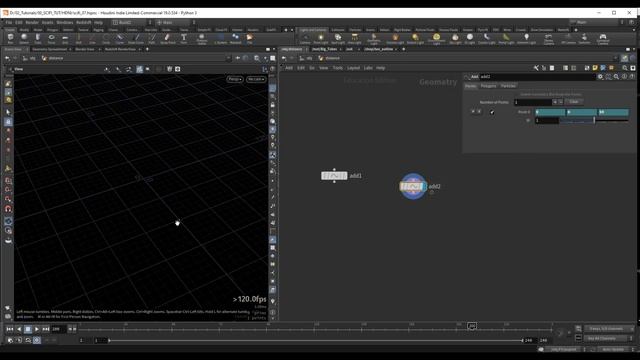Go back in network editor path history

pos(284,58)
